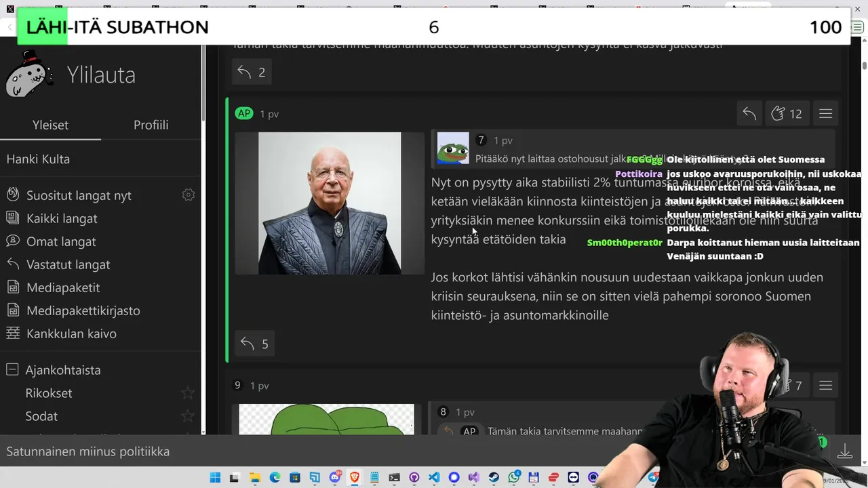Open the settings gear beside Suositut langat nyt
The image size is (868, 488).
click(189, 195)
